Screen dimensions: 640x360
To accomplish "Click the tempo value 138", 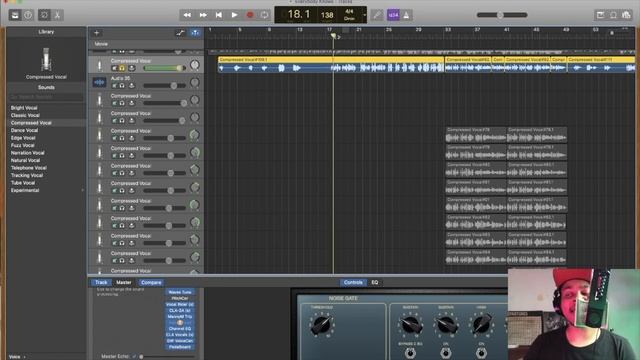I will [x=327, y=15].
